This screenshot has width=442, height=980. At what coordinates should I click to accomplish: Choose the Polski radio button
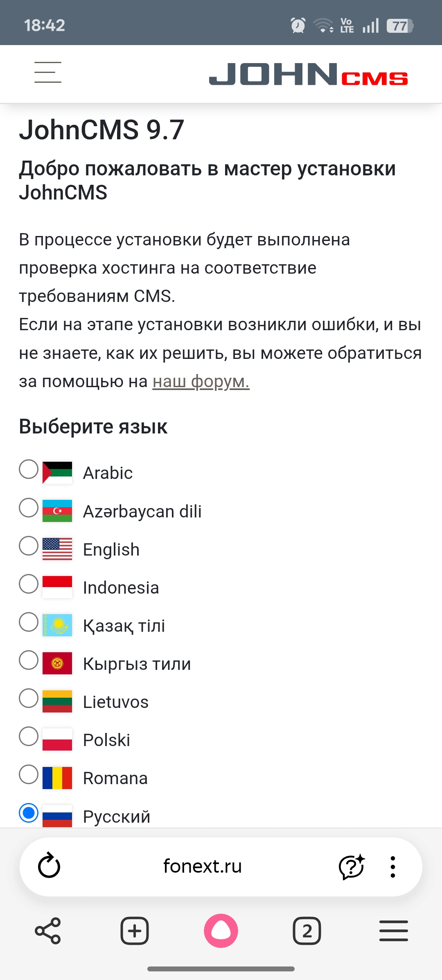pos(29,736)
